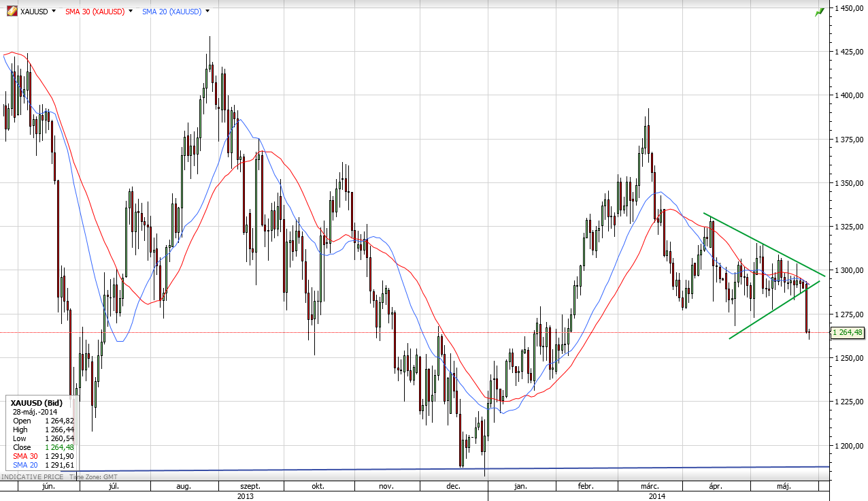Click the 1 225,00 price axis label
The image size is (868, 501).
pyautogui.click(x=849, y=402)
